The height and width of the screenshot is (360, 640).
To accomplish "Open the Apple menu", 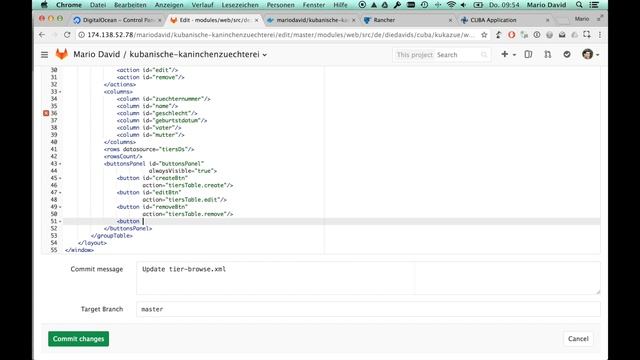I will coord(44,5).
